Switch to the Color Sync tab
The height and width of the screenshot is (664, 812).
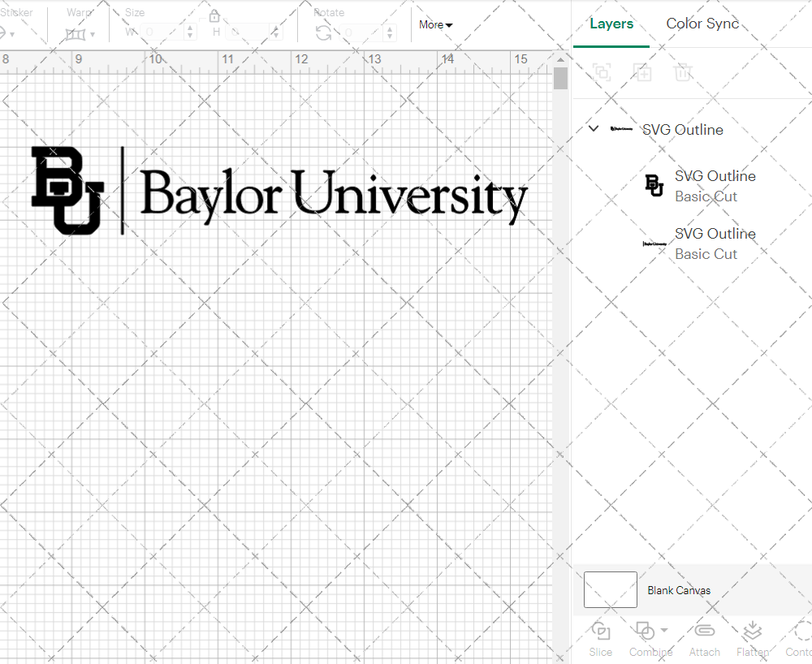(x=702, y=24)
